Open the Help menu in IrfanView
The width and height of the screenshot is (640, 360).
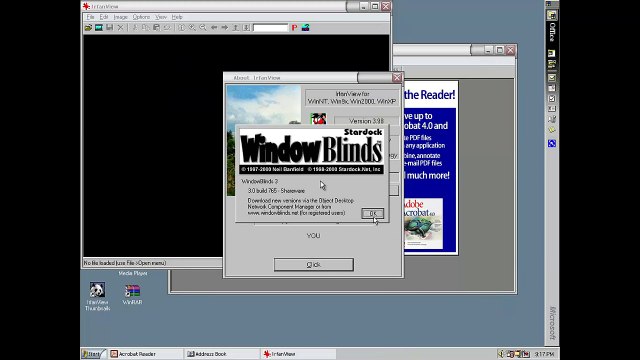pos(177,17)
